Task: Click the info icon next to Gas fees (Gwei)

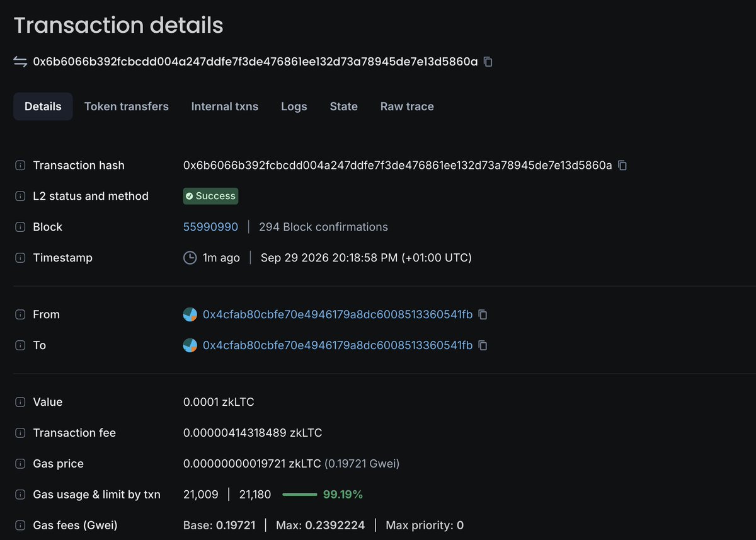Action: 20,526
